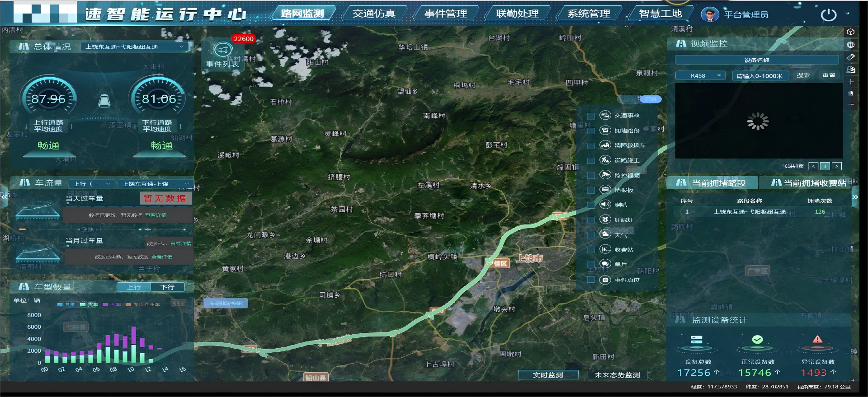Switch to the 交通仿真 tab

click(x=373, y=14)
